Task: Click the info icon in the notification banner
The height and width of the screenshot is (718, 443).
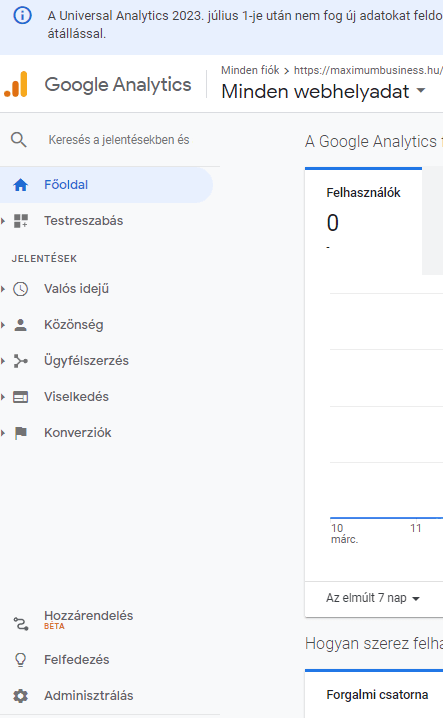Action: (22, 16)
